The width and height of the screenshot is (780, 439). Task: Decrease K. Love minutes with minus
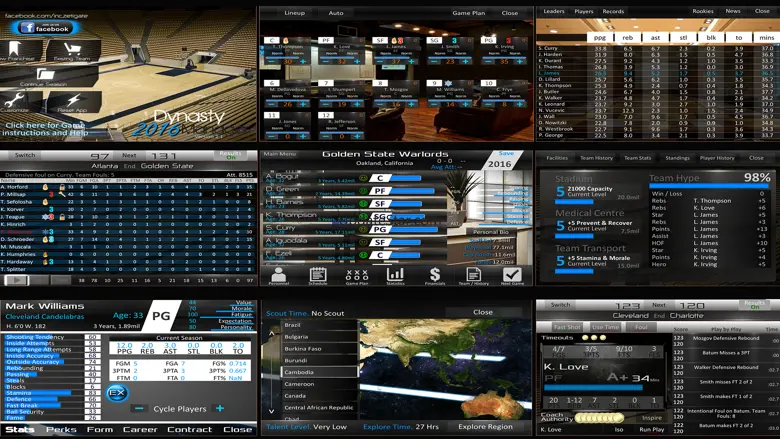click(x=326, y=62)
